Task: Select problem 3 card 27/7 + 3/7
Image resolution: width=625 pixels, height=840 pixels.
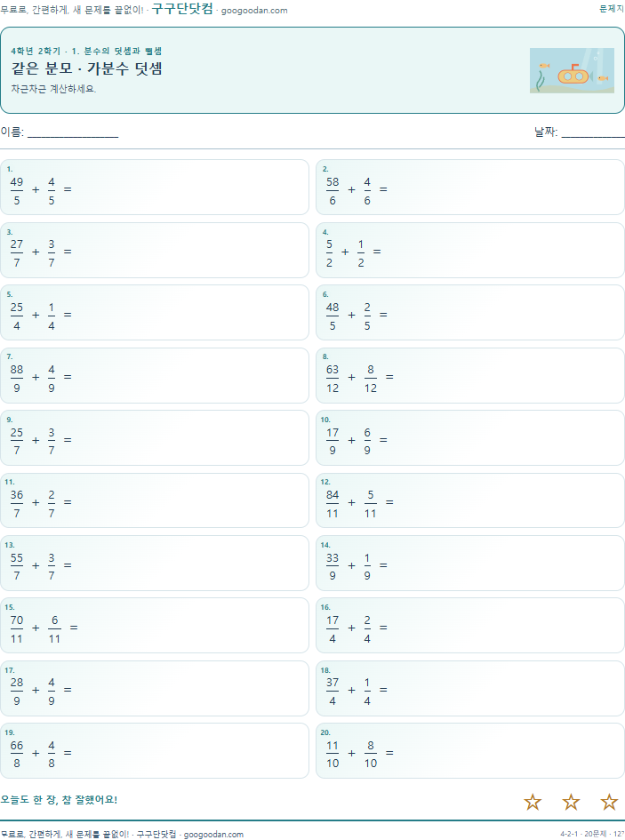Action: [155, 250]
